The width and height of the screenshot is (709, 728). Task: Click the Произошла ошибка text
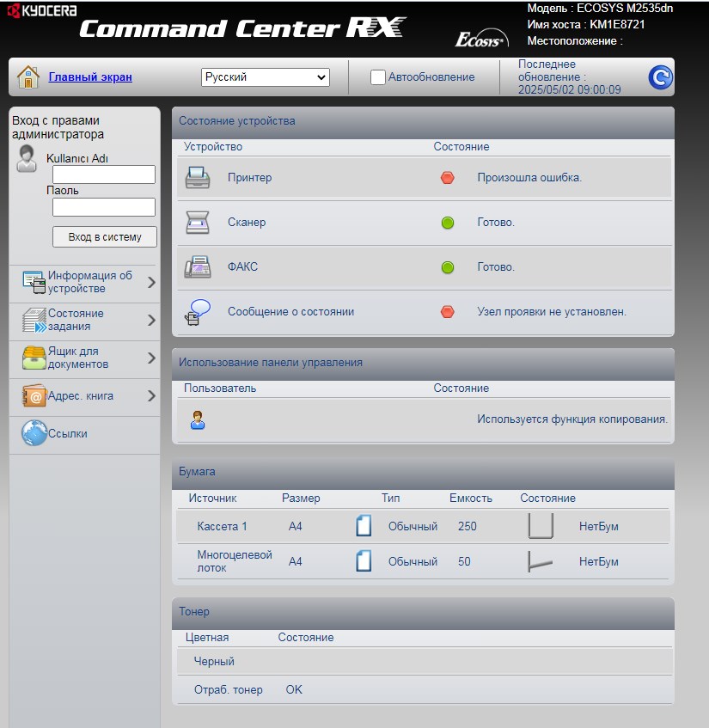pyautogui.click(x=529, y=178)
